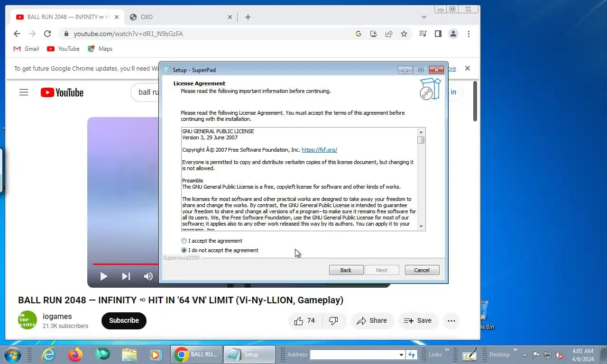Select "I do not accept the agreement" option

[184, 250]
